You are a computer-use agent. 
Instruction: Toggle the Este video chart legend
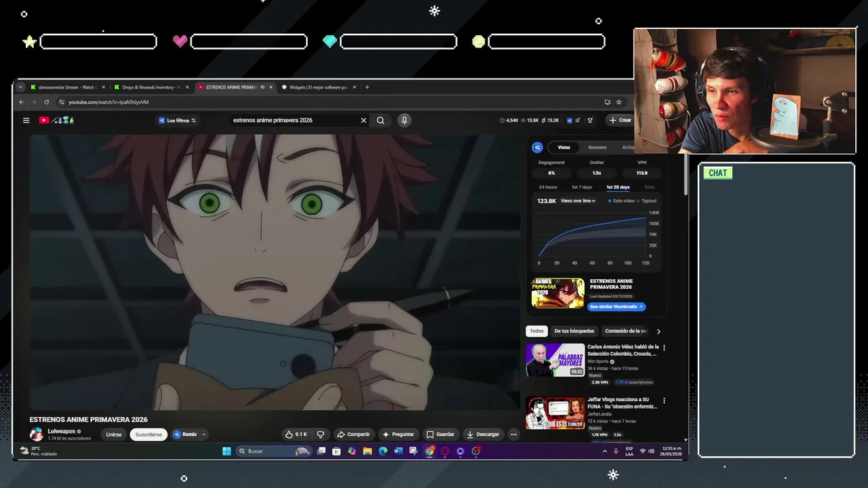tap(621, 201)
